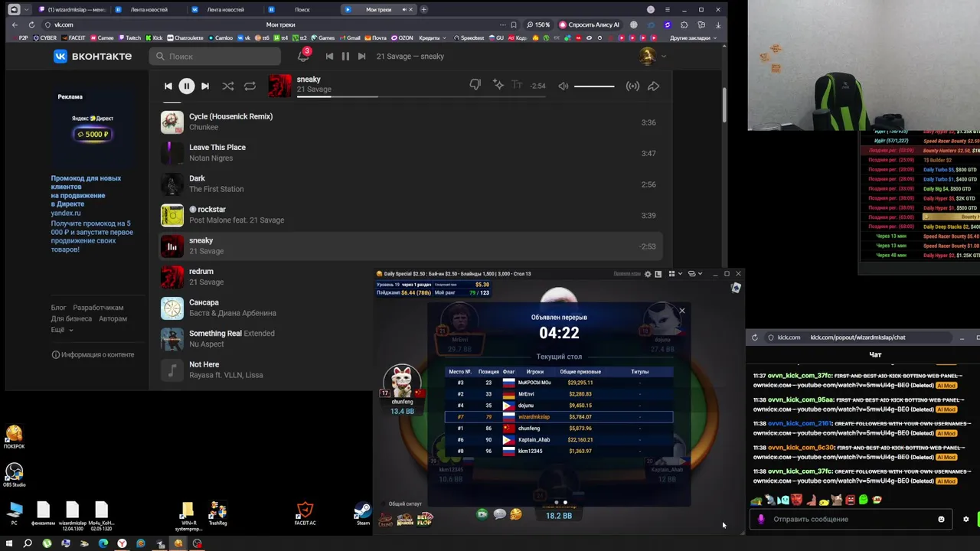Open poker table settings gear icon
Viewport: 980px width, 551px height.
tap(648, 273)
